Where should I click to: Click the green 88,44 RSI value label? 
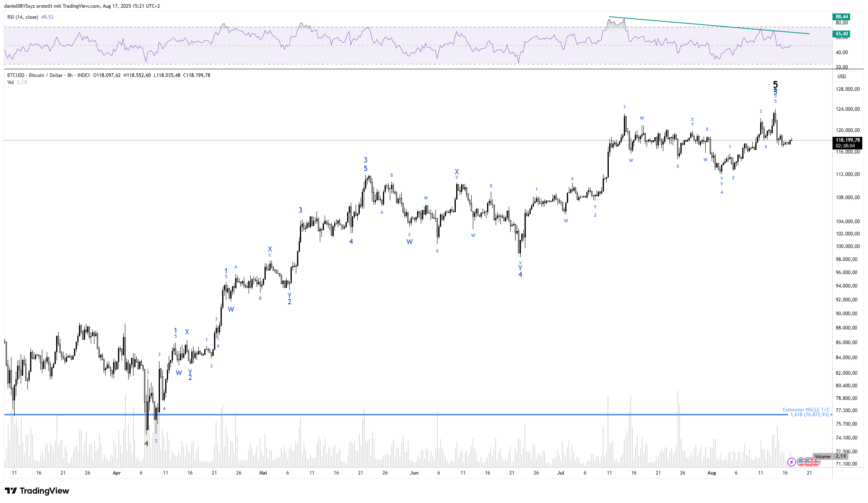coord(842,17)
